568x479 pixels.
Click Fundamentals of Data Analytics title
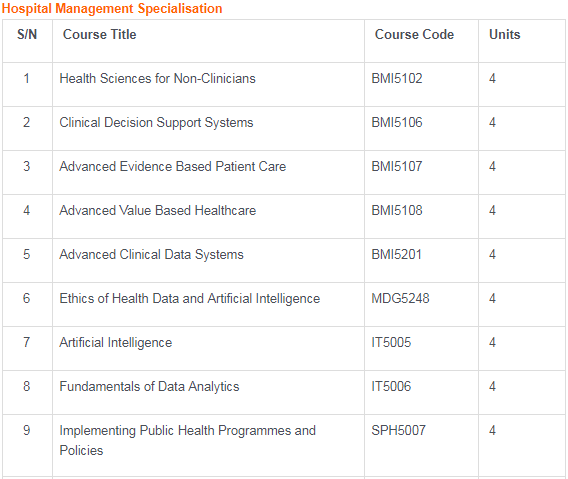pos(149,387)
